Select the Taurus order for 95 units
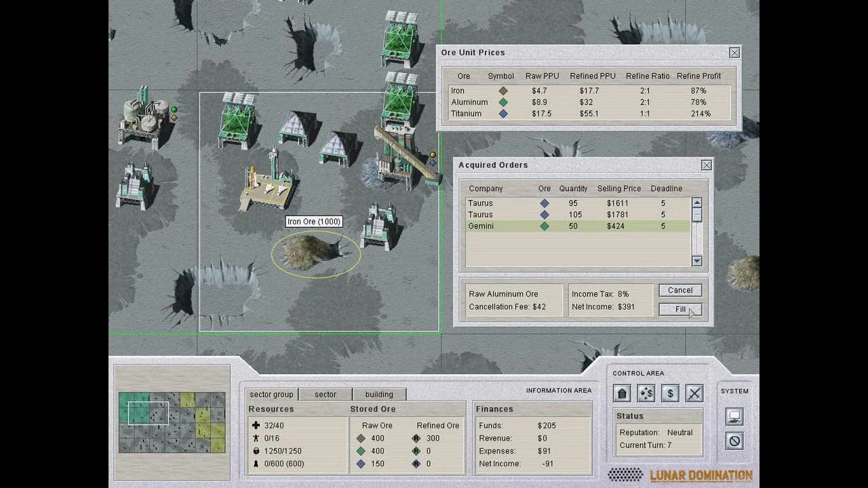The height and width of the screenshot is (488, 868). (x=578, y=203)
